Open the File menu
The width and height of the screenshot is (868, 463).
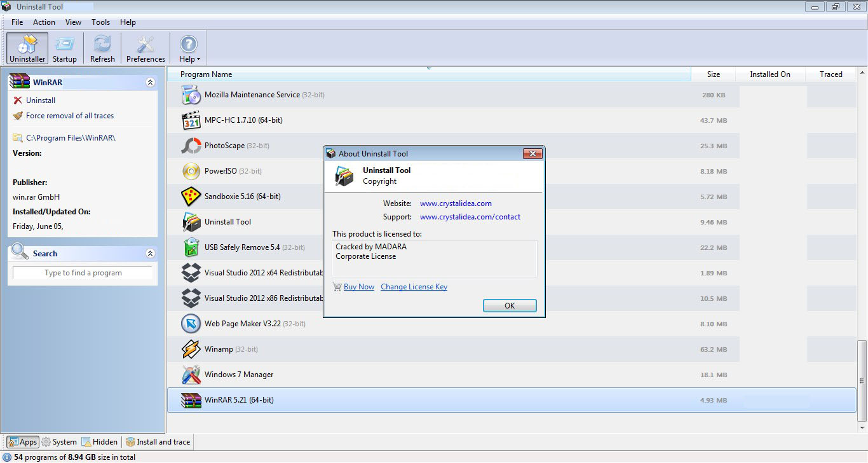17,22
